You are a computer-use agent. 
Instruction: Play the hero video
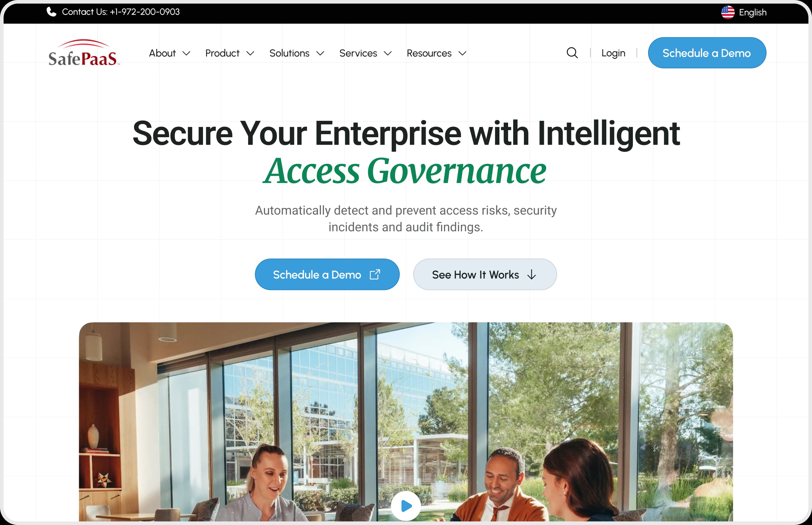tap(406, 506)
